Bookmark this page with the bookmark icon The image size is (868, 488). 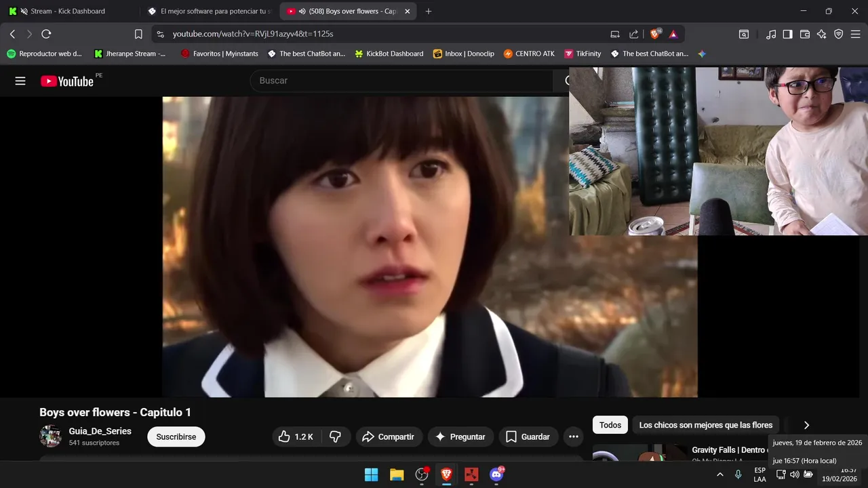coord(138,34)
